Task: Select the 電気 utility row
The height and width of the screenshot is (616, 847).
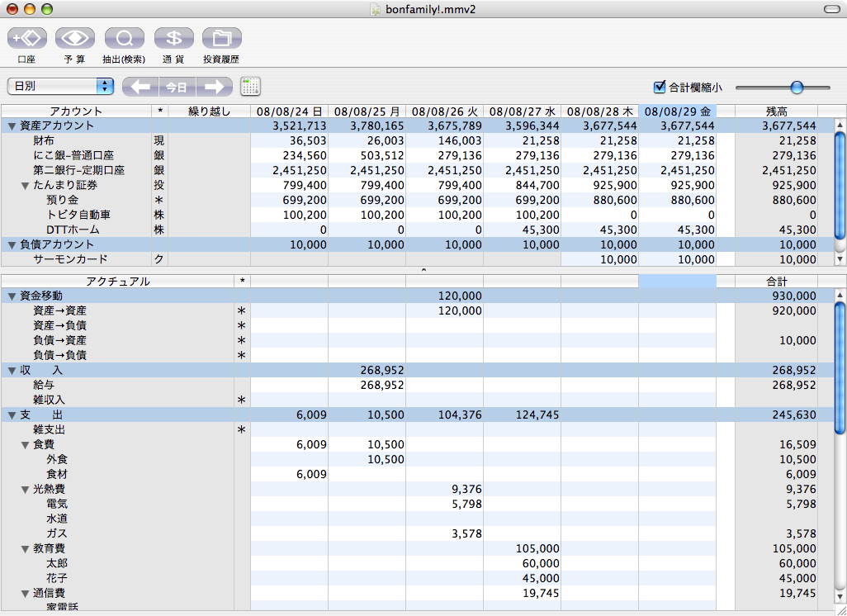Action: pos(416,505)
